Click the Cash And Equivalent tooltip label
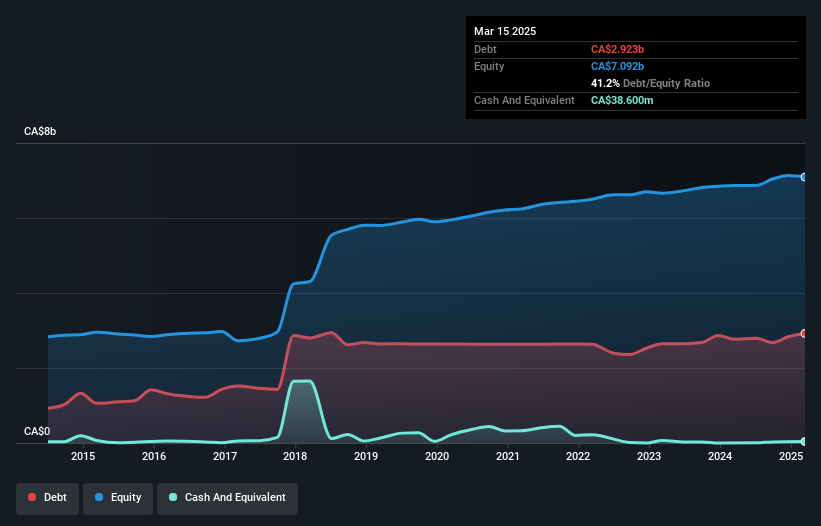 524,100
